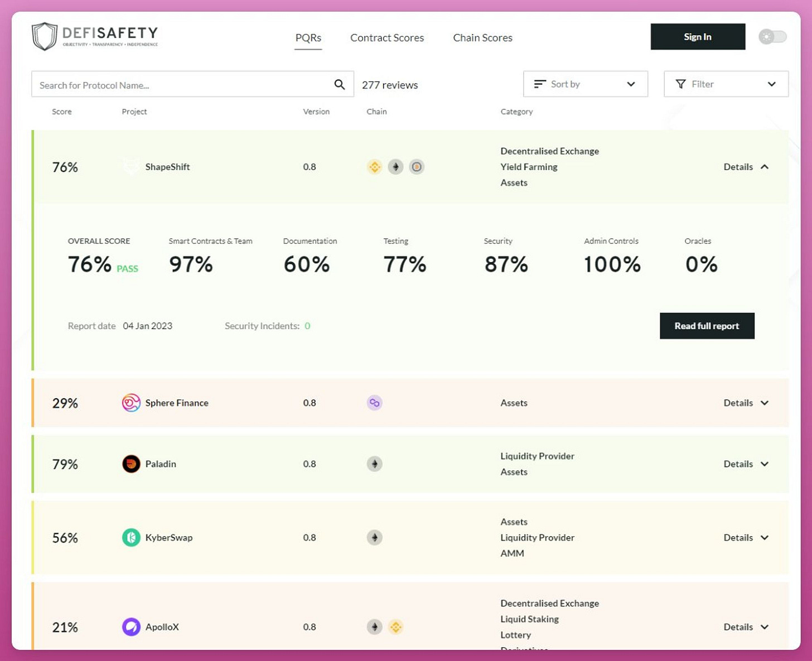812x661 pixels.
Task: Open the Sort by dropdown
Action: coord(586,84)
